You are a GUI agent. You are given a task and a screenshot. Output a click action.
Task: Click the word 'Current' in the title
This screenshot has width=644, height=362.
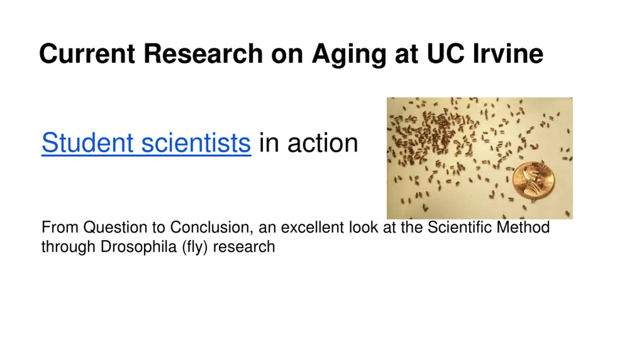87,54
